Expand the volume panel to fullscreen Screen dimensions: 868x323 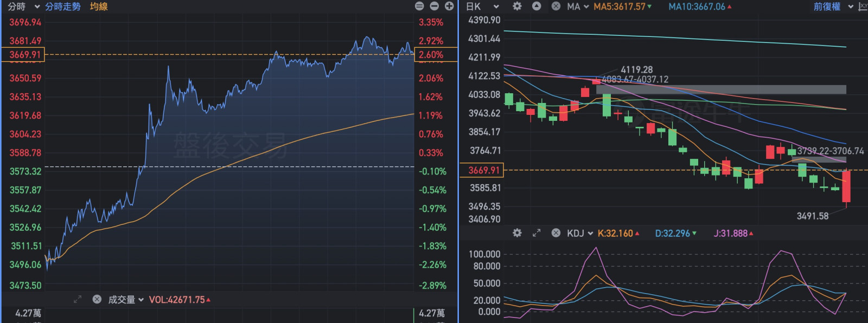[78, 299]
